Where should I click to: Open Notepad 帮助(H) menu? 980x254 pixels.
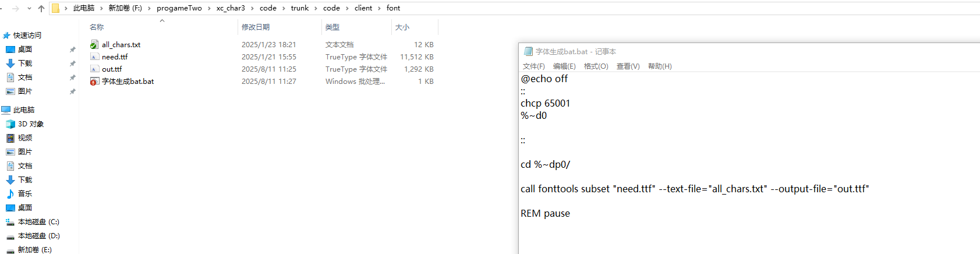(660, 66)
